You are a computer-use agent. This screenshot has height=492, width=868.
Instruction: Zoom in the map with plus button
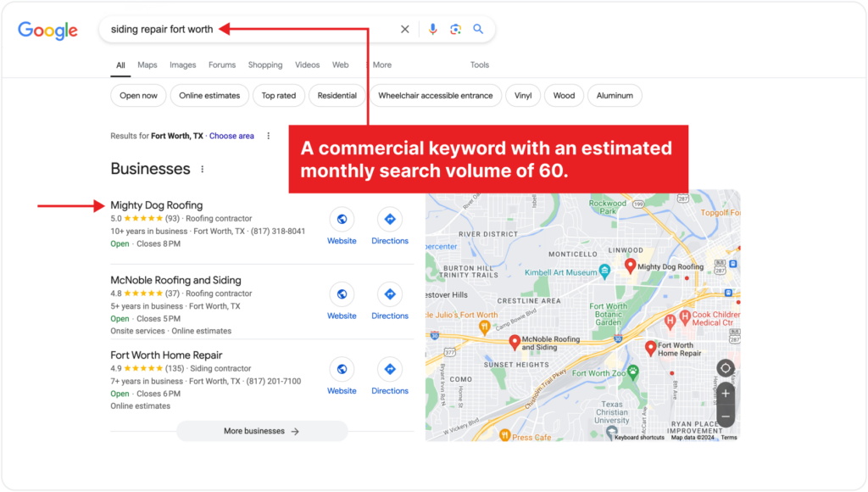pyautogui.click(x=726, y=394)
